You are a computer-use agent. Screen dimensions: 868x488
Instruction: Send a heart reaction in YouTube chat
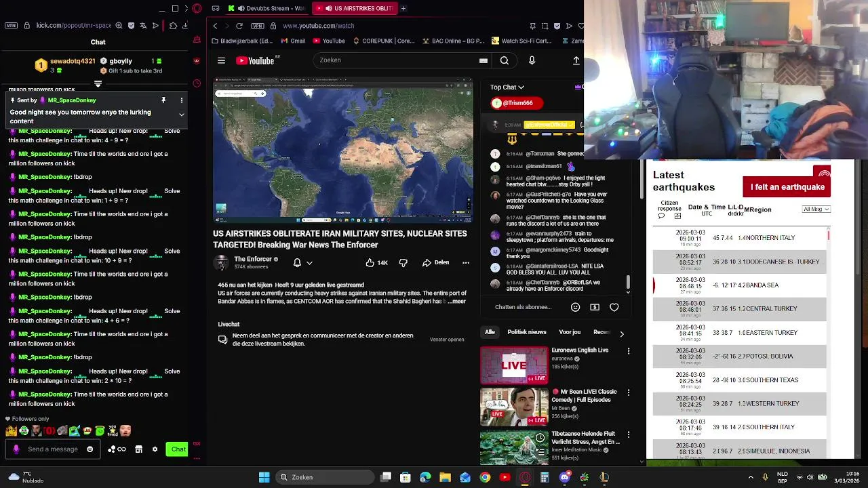tap(614, 307)
